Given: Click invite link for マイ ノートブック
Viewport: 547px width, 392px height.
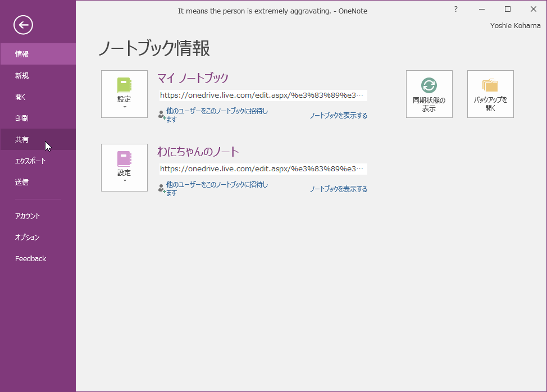Looking at the screenshot, I should [x=217, y=115].
